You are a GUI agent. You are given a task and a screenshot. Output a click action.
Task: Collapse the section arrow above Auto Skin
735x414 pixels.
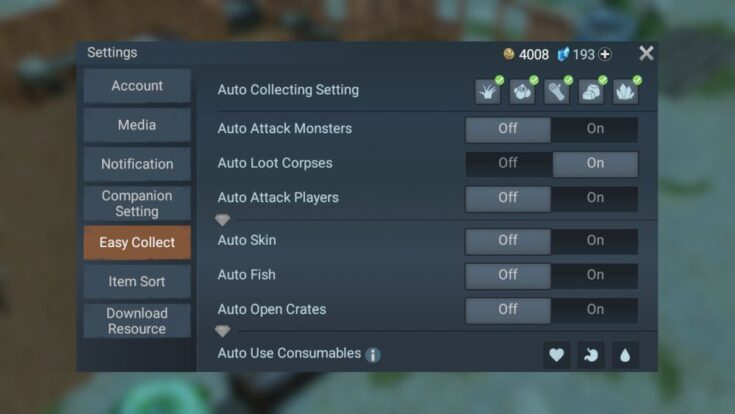[x=222, y=219]
